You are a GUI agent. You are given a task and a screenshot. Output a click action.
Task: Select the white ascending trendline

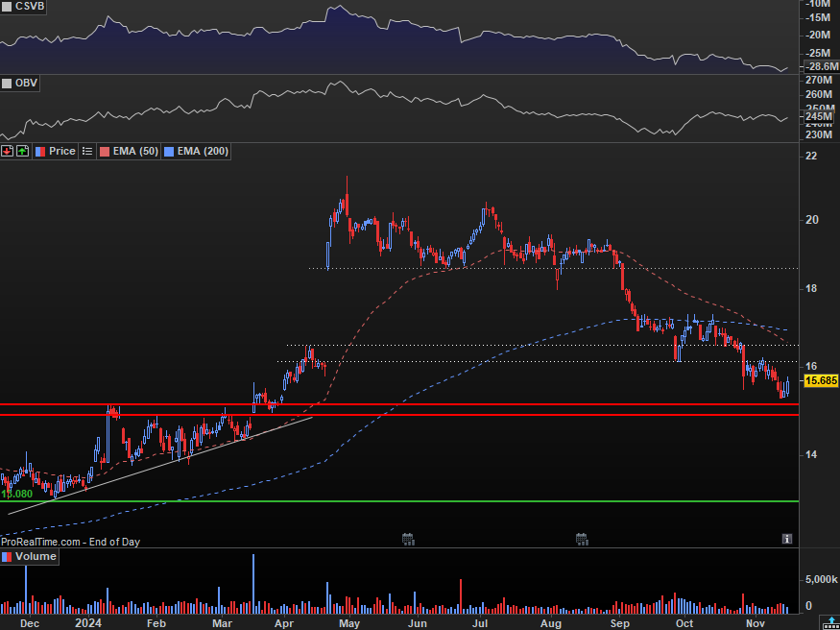point(160,466)
